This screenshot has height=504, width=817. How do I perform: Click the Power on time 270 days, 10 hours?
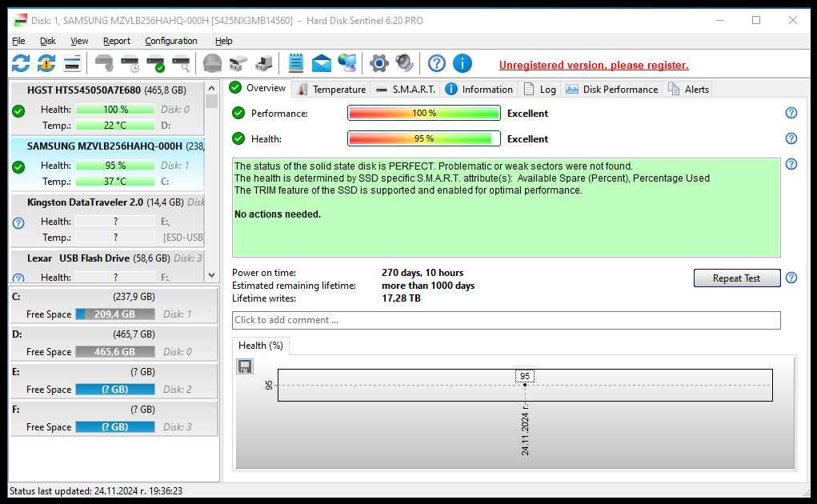pyautogui.click(x=422, y=272)
